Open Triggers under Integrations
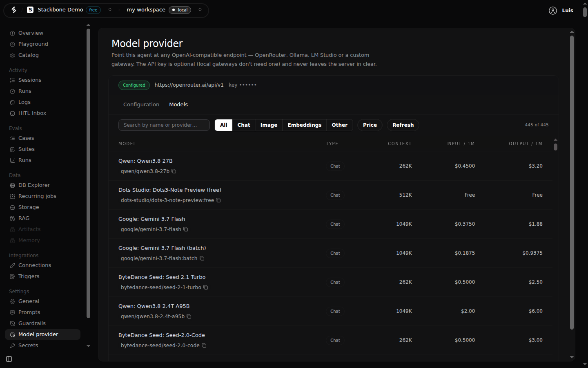588x368 pixels. tap(42, 276)
